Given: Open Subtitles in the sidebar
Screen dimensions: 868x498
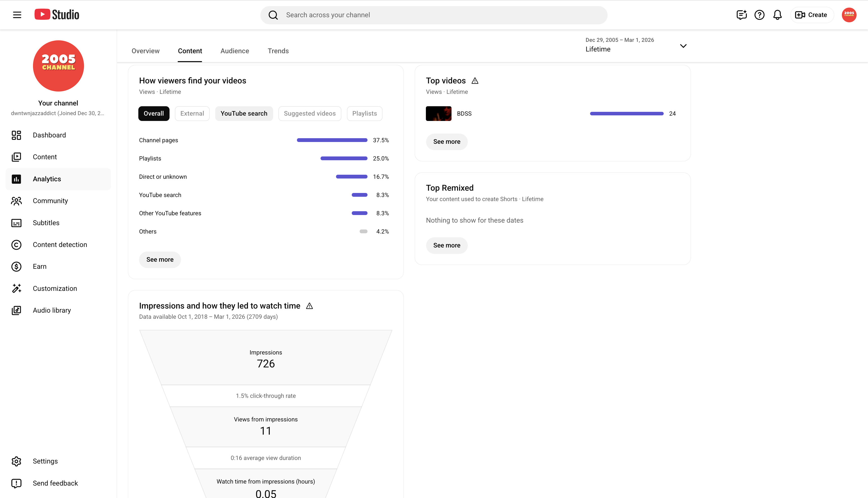Looking at the screenshot, I should [58, 223].
